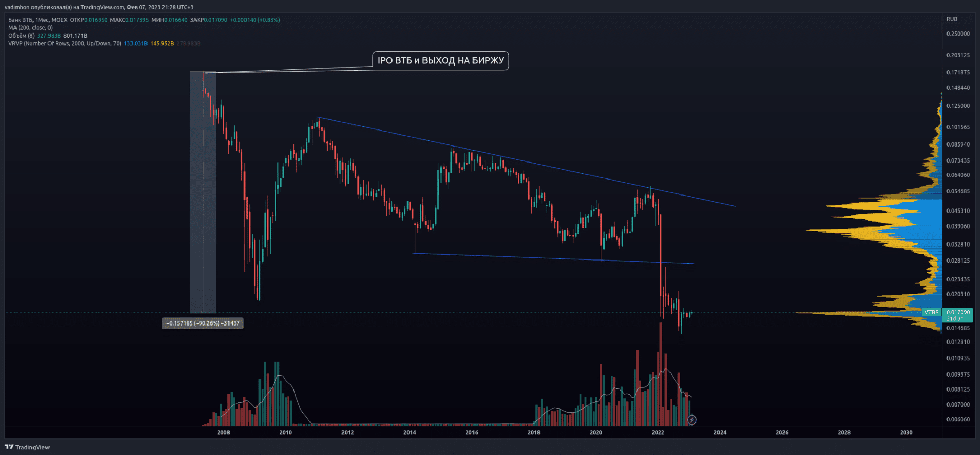Click the VTBR ticker tag on price line
This screenshot has height=455, width=980.
pos(931,312)
